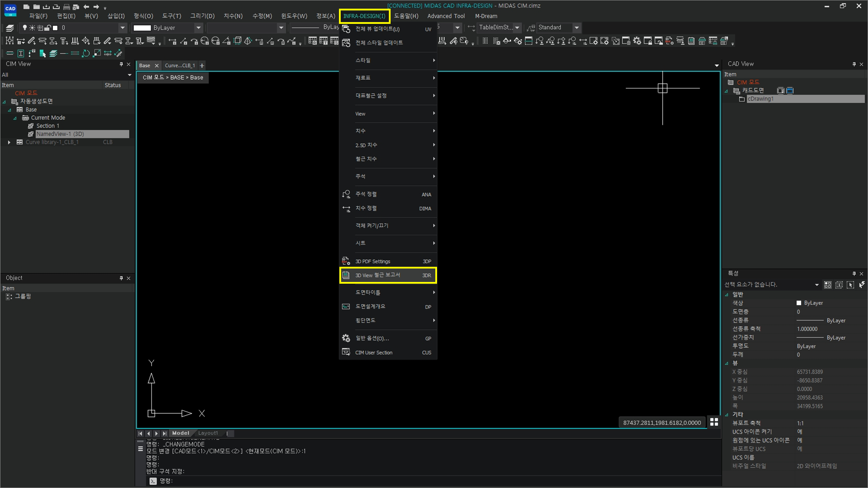Switch to the Layout1 tab

tap(208, 433)
